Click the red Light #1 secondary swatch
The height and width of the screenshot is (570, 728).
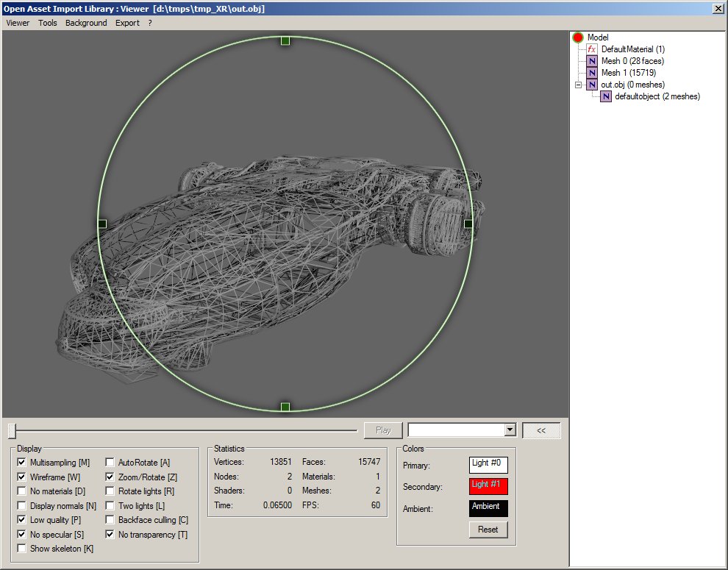[488, 486]
